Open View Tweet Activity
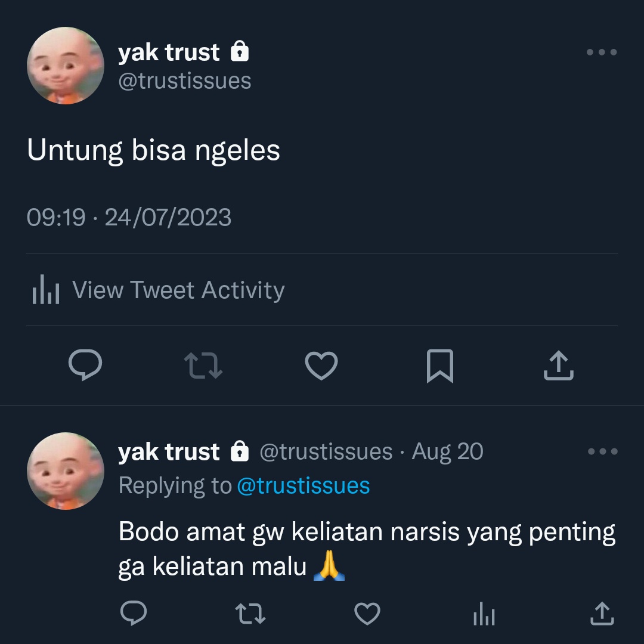The width and height of the screenshot is (644, 644). pos(158,290)
